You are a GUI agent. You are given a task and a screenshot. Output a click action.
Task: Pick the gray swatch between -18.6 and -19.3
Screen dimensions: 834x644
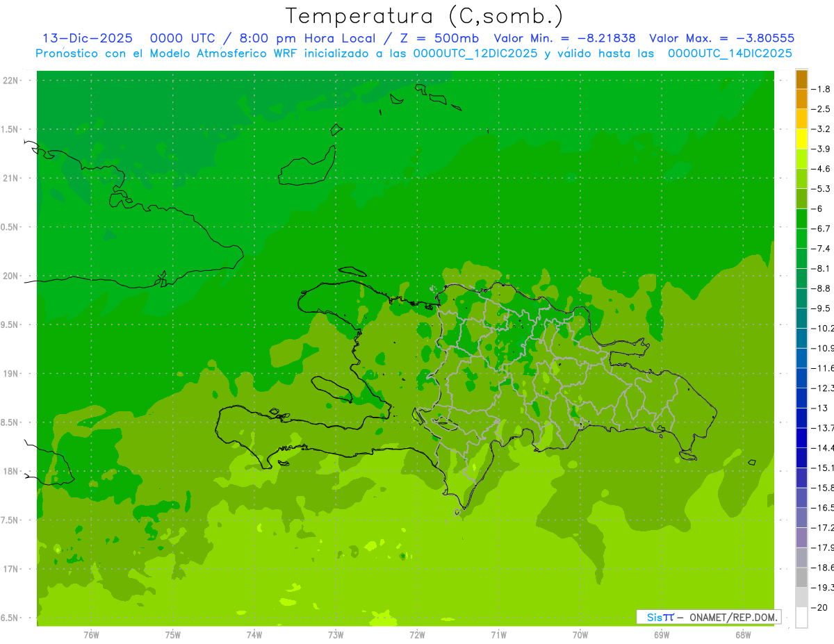click(x=801, y=577)
